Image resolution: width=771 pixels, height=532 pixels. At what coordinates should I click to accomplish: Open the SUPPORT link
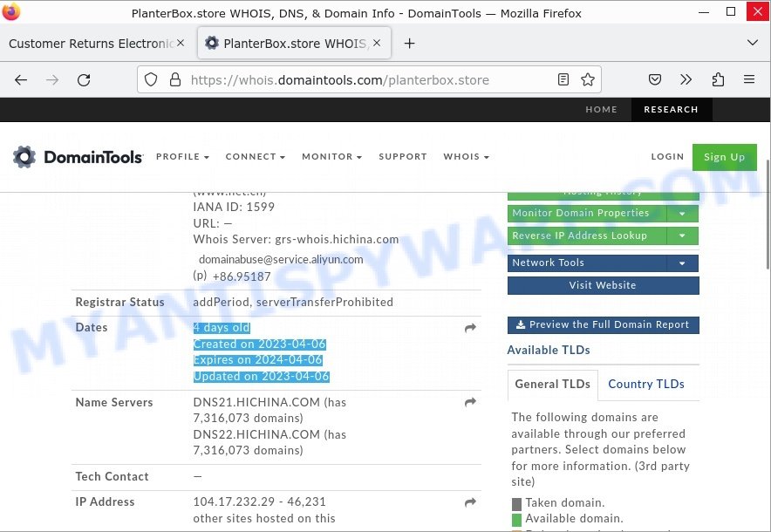coord(403,156)
